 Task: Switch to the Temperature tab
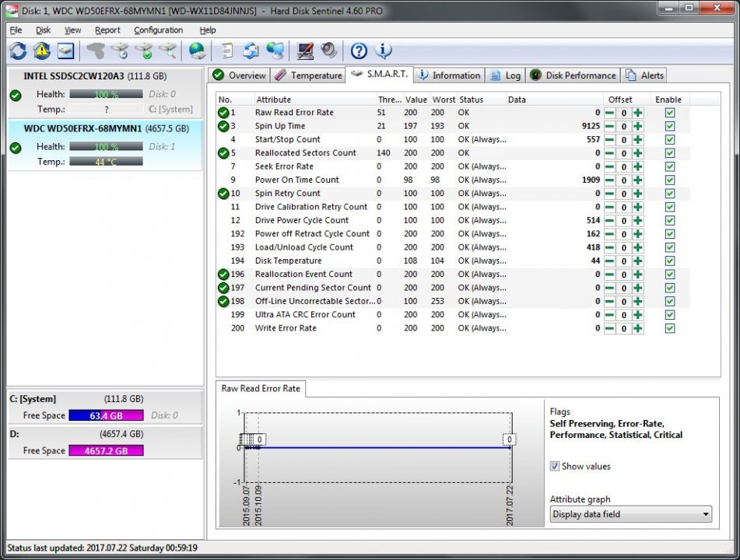(308, 75)
